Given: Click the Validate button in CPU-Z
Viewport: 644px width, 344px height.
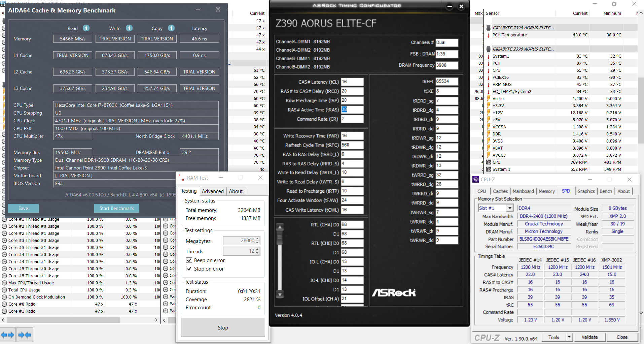Looking at the screenshot, I should tap(589, 337).
